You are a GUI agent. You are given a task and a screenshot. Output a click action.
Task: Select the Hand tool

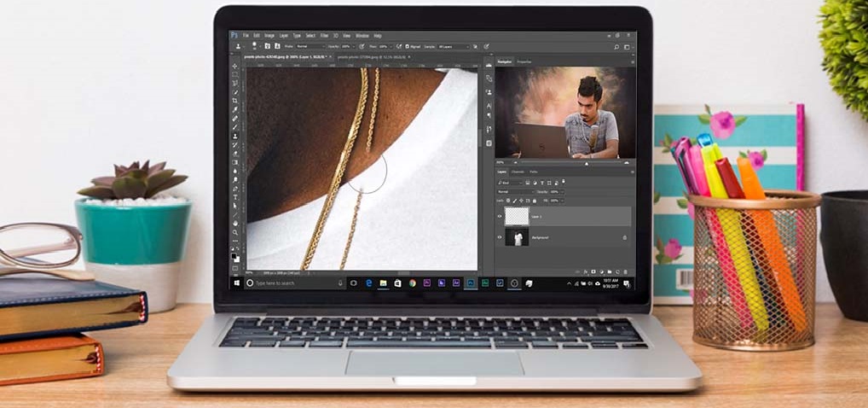235,224
